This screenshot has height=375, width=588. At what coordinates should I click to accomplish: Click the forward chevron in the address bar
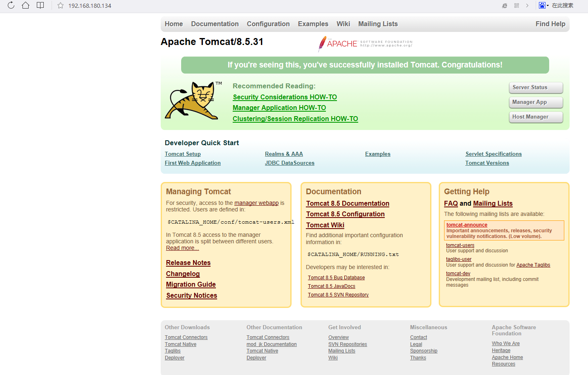pyautogui.click(x=527, y=6)
